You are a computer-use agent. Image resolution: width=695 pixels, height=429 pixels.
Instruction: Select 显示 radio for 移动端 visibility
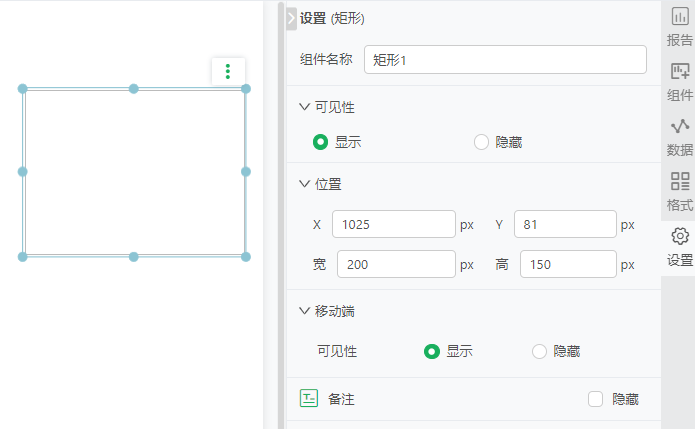tap(432, 351)
